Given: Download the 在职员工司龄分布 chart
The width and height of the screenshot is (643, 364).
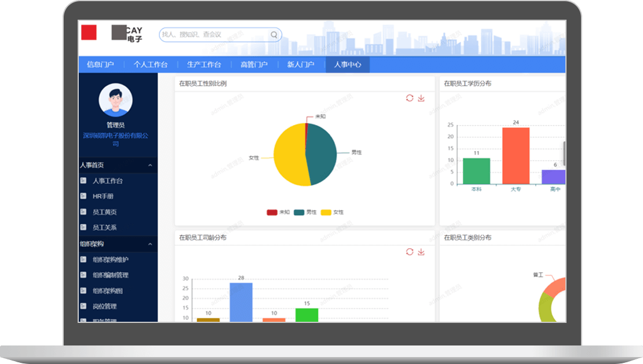Looking at the screenshot, I should [421, 252].
